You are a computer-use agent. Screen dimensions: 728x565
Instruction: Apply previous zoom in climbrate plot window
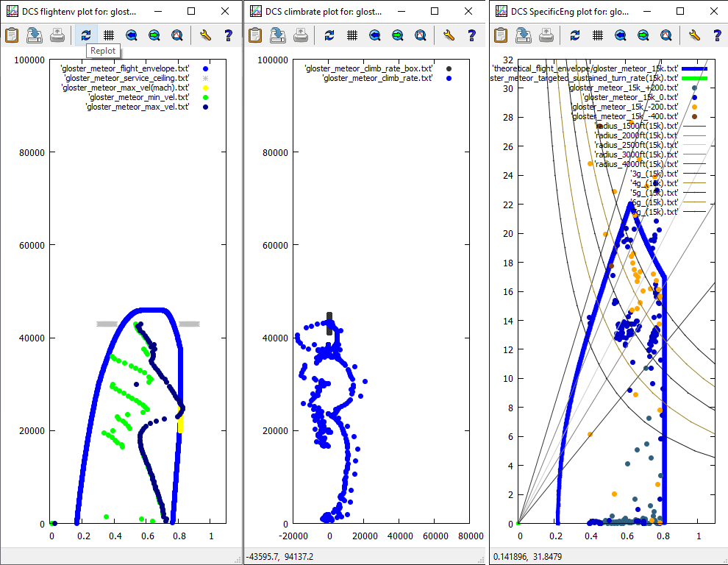point(375,35)
